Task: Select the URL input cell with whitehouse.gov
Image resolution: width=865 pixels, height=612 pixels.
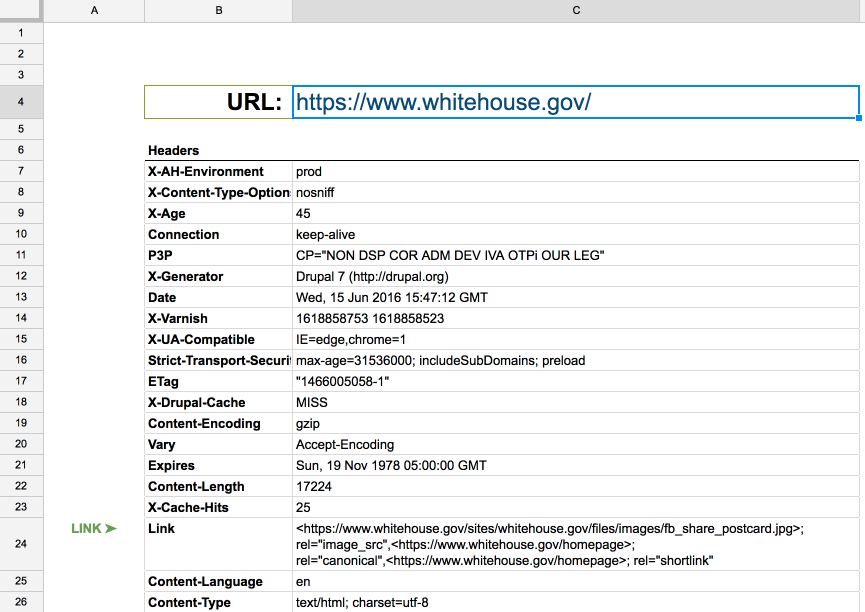Action: [575, 102]
